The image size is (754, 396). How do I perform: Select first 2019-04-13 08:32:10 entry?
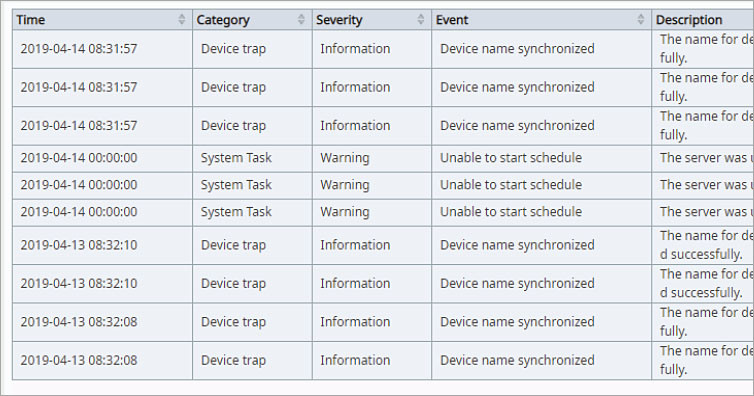(383, 245)
